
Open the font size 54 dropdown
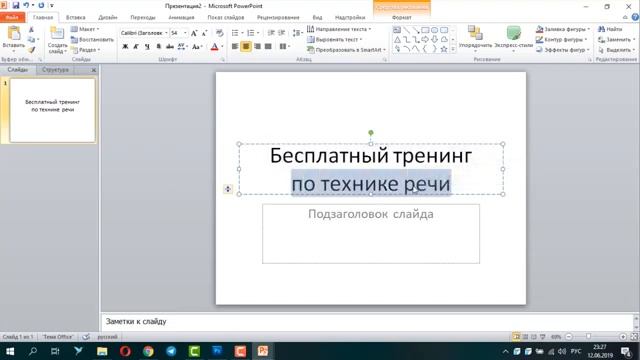(185, 33)
